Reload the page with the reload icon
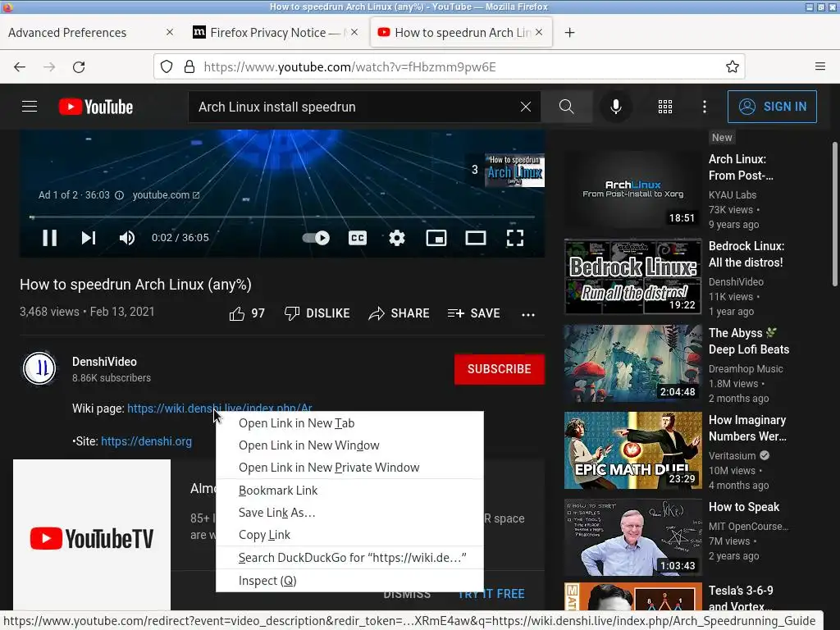Viewport: 840px width, 630px height. (x=79, y=67)
